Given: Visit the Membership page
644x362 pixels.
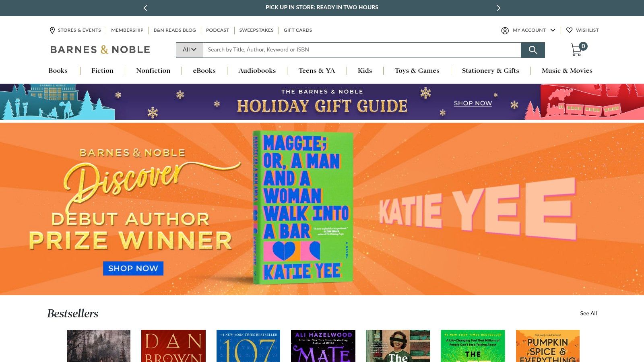Looking at the screenshot, I should 127,30.
